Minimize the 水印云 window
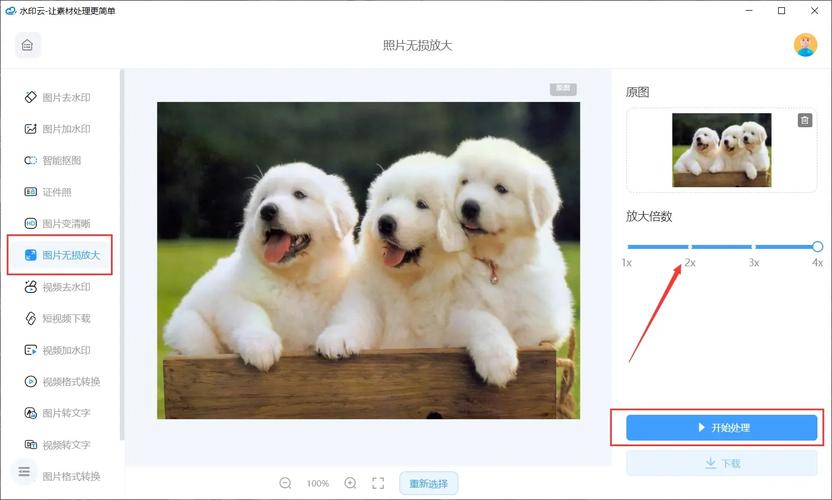This screenshot has height=500, width=832. 749,11
